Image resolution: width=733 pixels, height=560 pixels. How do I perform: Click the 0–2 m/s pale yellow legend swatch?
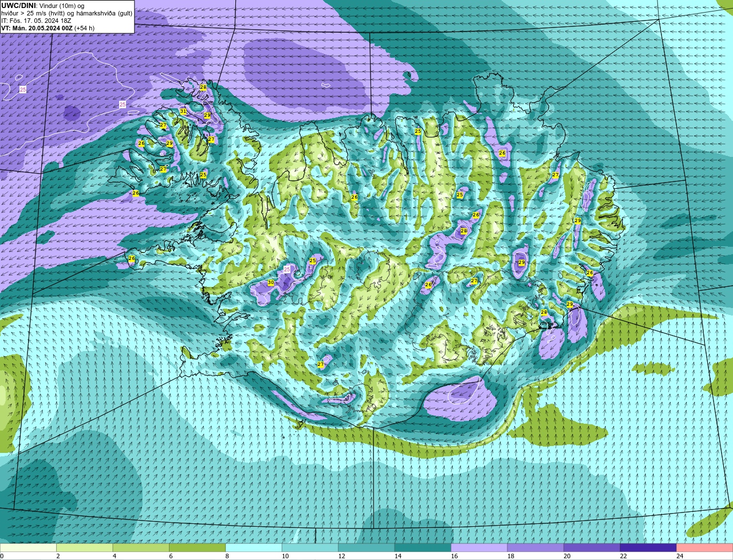(x=28, y=548)
